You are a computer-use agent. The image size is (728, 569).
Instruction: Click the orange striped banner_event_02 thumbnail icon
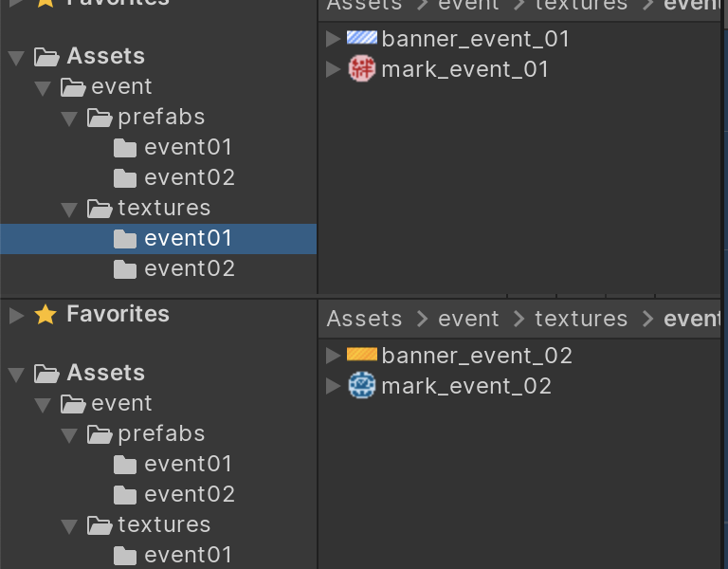click(362, 356)
